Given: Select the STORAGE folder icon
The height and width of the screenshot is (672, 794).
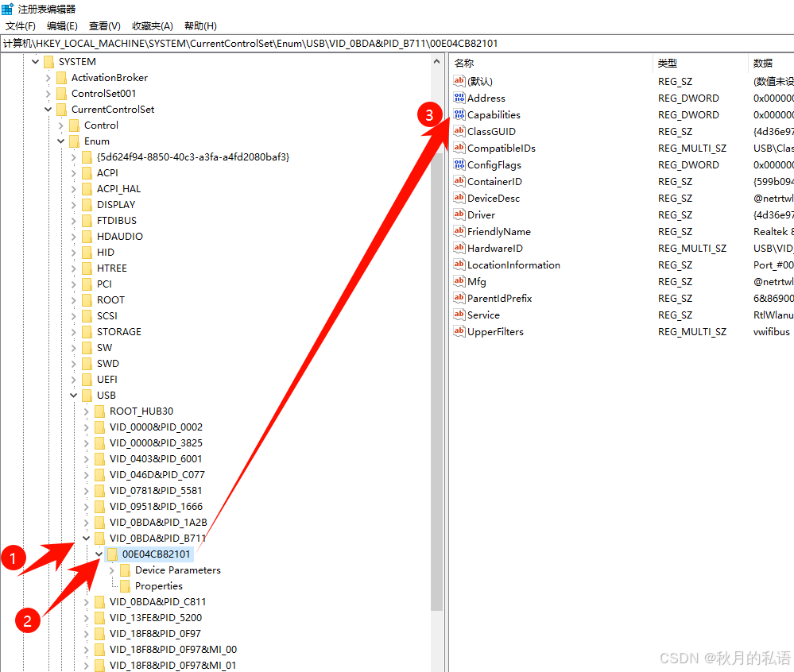Looking at the screenshot, I should point(87,331).
